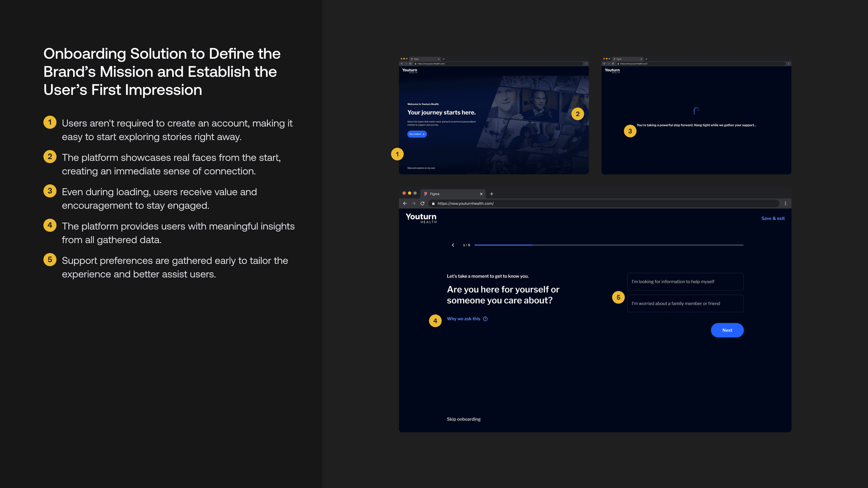868x488 pixels.
Task: Click the help icon beside Why we ask this
Action: (486, 319)
